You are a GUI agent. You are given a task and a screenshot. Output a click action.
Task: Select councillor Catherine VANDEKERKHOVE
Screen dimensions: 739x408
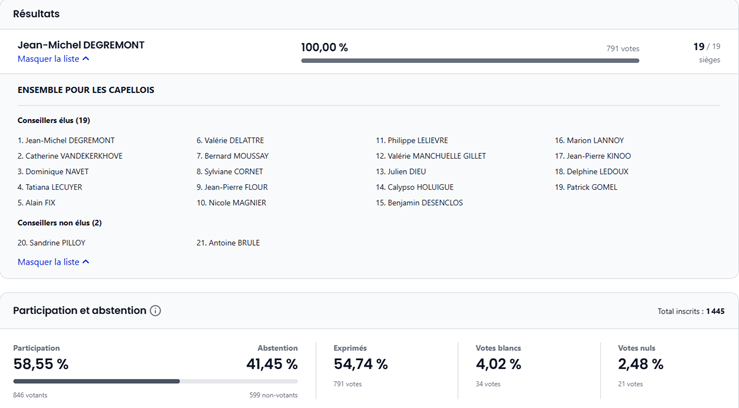pyautogui.click(x=70, y=156)
